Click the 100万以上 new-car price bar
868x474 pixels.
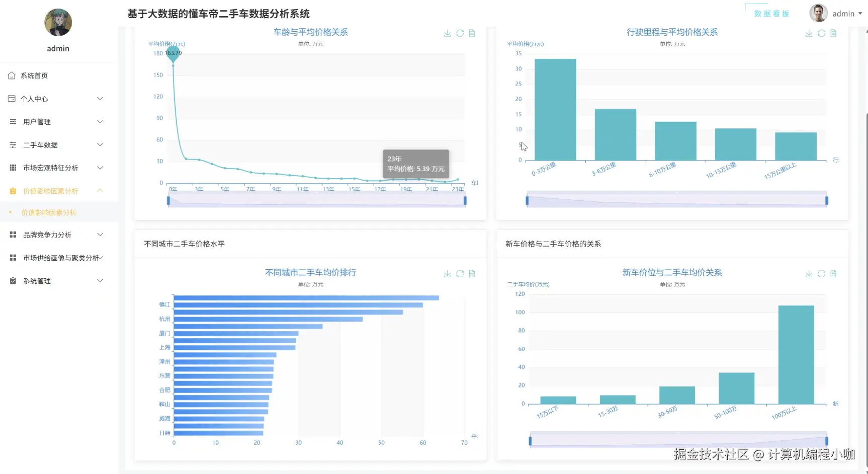point(796,355)
